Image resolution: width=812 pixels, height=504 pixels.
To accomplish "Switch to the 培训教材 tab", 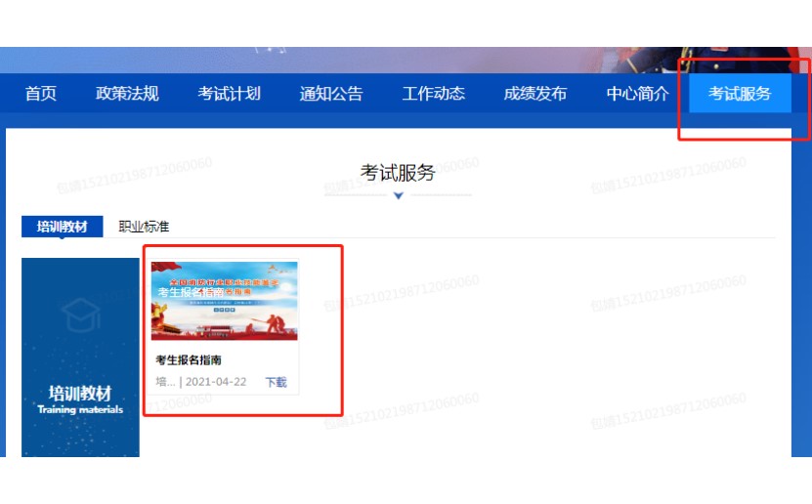I will 63,227.
